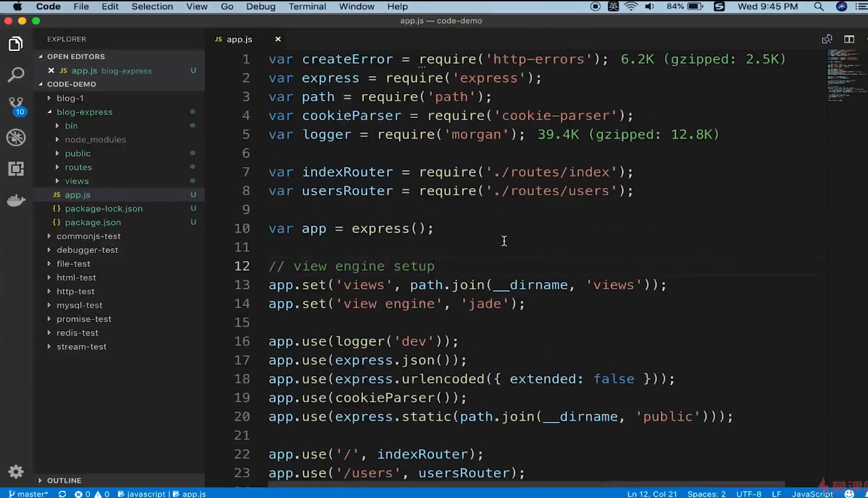The height and width of the screenshot is (498, 868).
Task: Open the File menu
Action: click(x=81, y=7)
